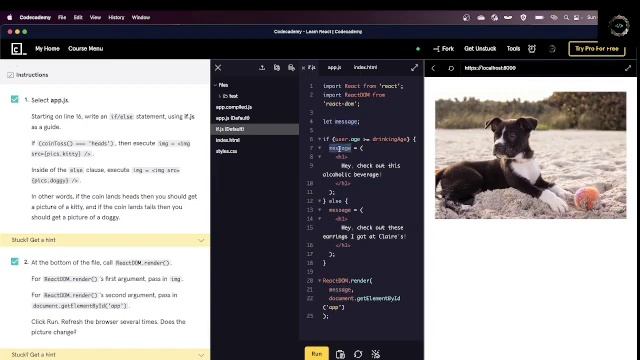
Task: Expand the code editor to fullscreen
Action: tap(414, 68)
